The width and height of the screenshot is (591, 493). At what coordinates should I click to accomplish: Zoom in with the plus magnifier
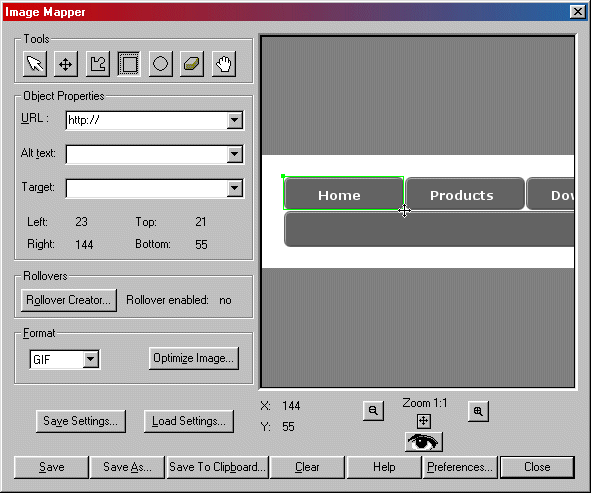(x=478, y=411)
